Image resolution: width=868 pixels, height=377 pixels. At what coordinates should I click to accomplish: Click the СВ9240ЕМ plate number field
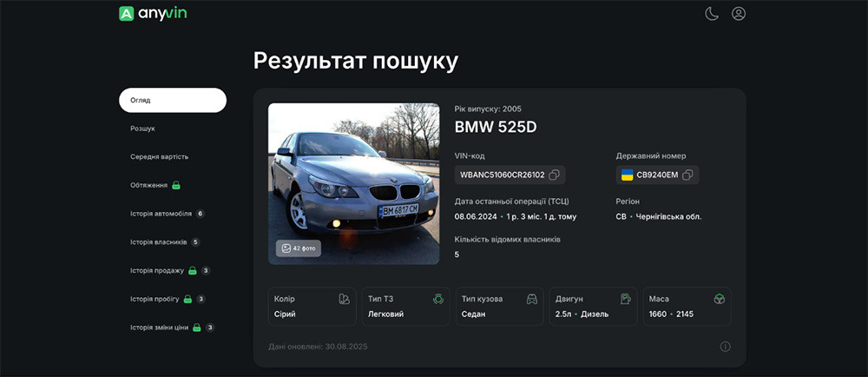[x=657, y=175]
